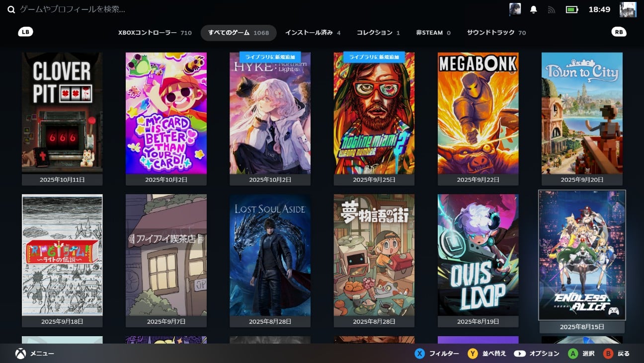Switch to the インストール済み tab
The height and width of the screenshot is (363, 644).
point(313,33)
